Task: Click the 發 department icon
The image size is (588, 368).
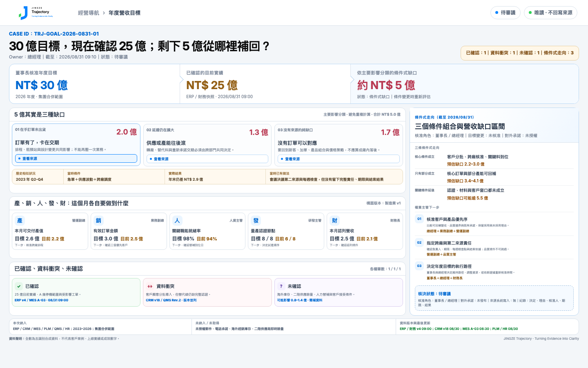Action: 256,220
